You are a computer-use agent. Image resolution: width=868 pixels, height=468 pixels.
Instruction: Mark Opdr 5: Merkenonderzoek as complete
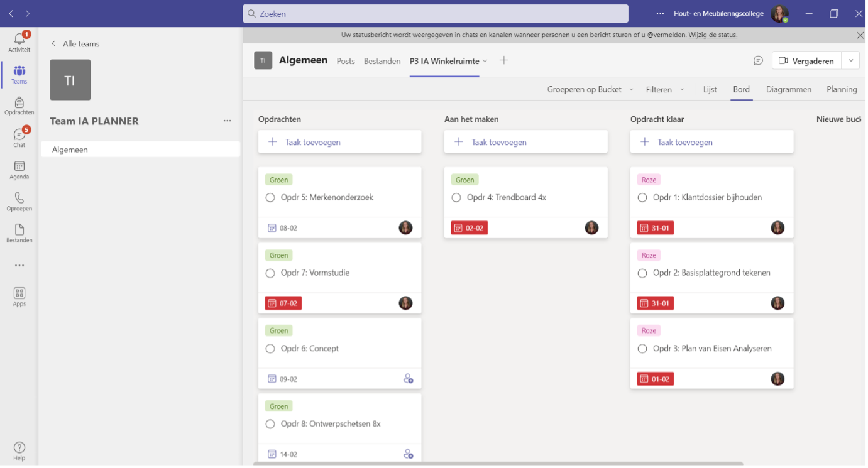pos(270,197)
